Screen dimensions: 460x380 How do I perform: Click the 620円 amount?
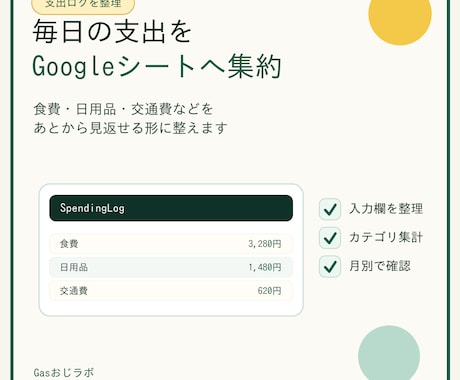pos(269,291)
